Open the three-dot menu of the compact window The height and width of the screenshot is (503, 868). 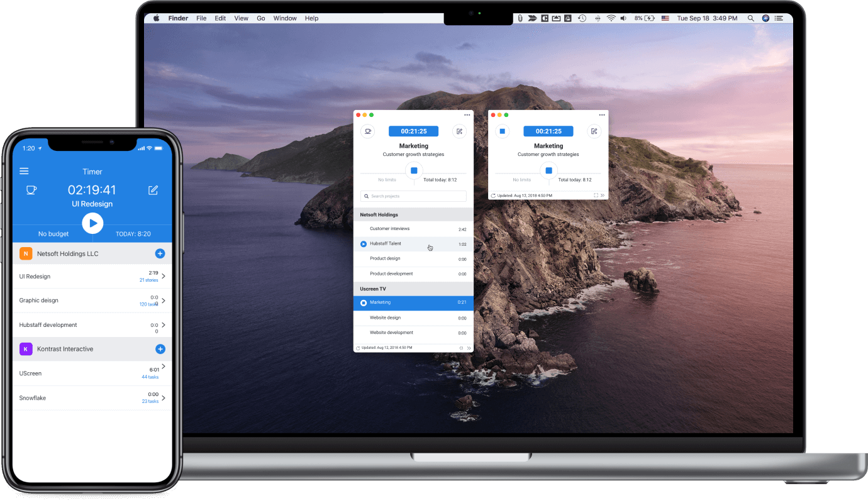[602, 115]
